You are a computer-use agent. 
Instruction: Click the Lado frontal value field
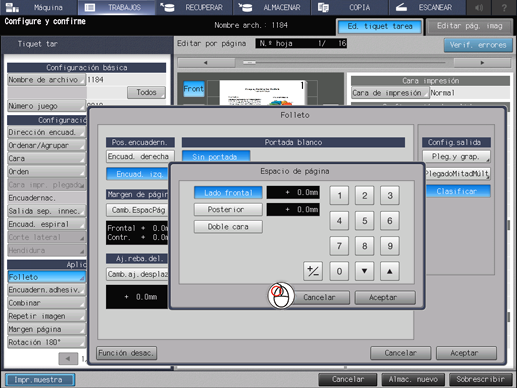293,192
